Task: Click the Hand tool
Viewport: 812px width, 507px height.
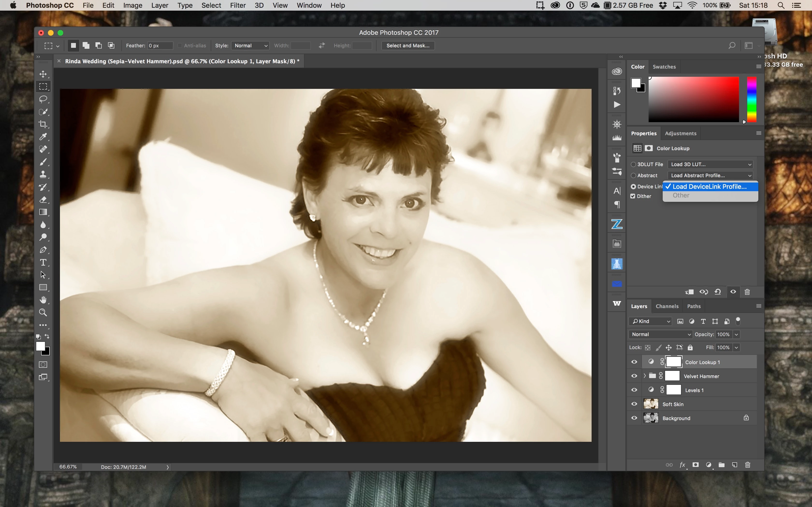Action: [x=43, y=300]
